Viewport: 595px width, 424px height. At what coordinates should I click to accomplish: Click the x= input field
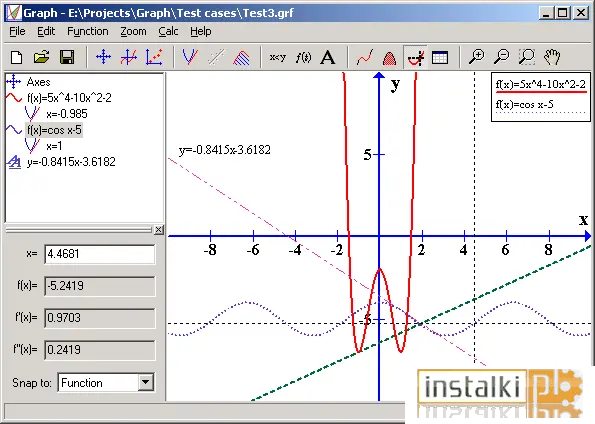99,254
